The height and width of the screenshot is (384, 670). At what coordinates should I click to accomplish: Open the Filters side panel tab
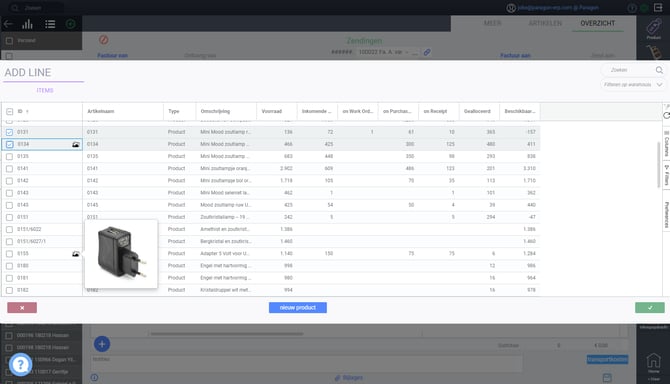(666, 175)
